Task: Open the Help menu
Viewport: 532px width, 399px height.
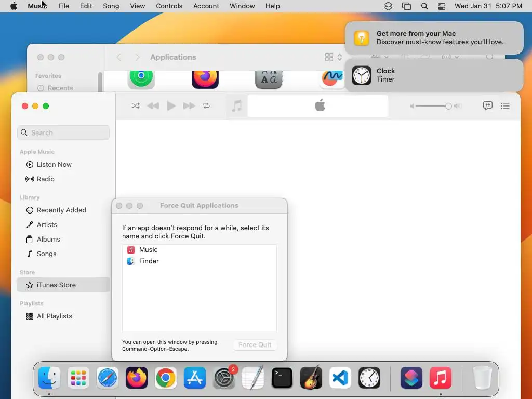Action: (272, 6)
